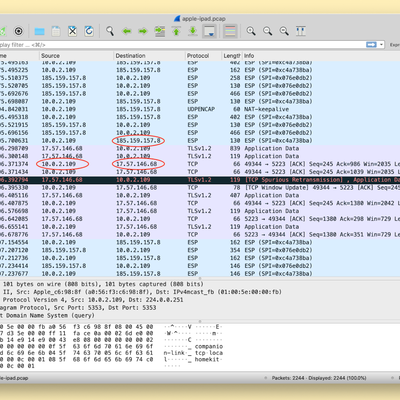400x400 pixels.
Task: Select the ESP packet with length 354
Action: pos(200,250)
